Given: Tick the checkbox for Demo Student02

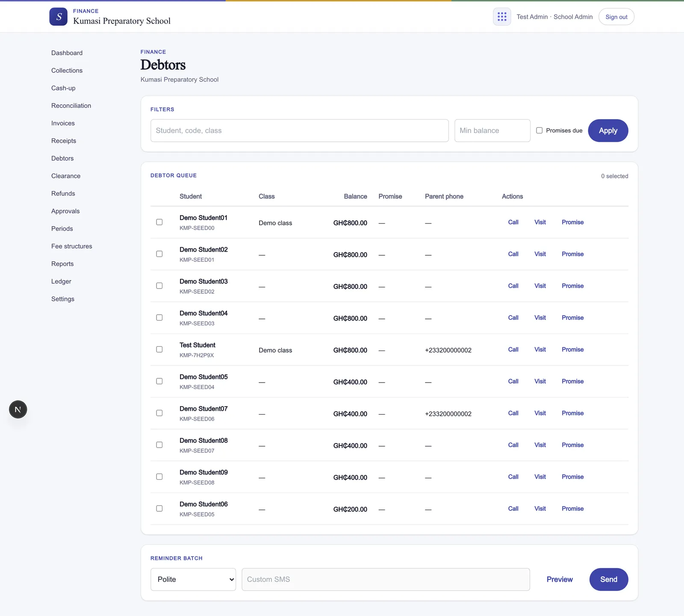Looking at the screenshot, I should click(x=159, y=254).
